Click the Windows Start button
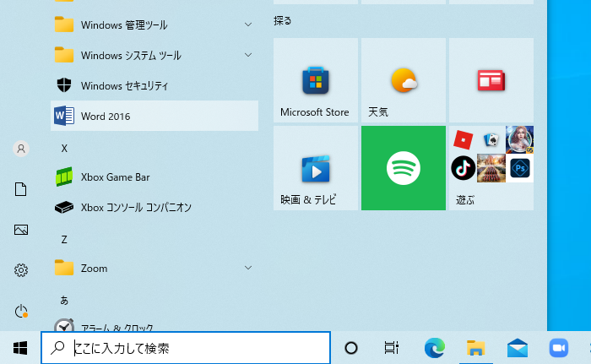Image resolution: width=591 pixels, height=364 pixels. pos(20,348)
